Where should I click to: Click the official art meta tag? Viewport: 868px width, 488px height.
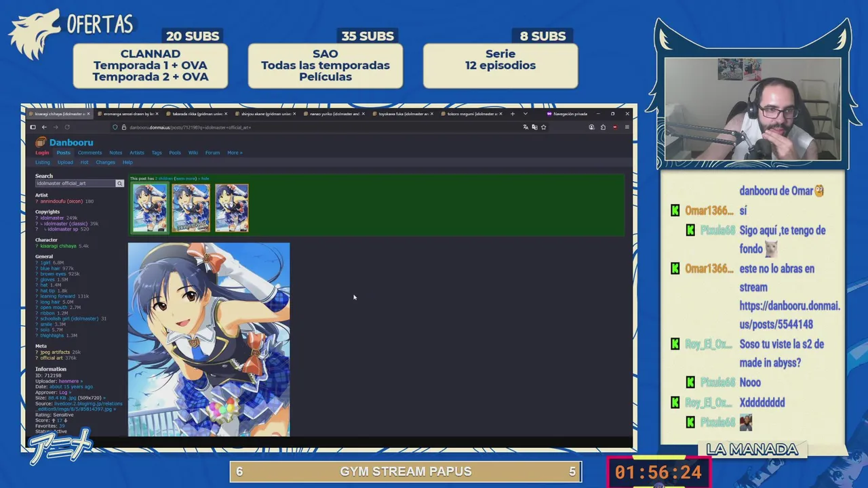(x=52, y=358)
